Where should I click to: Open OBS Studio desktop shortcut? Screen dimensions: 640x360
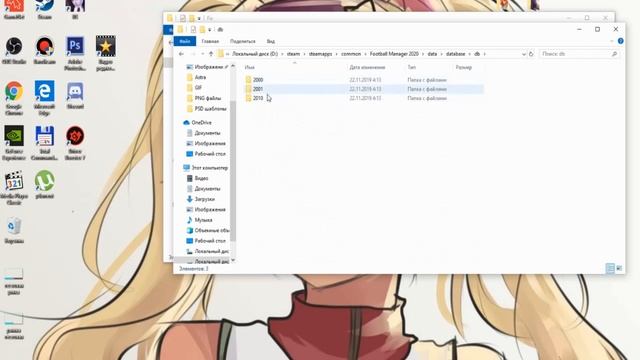click(x=14, y=51)
